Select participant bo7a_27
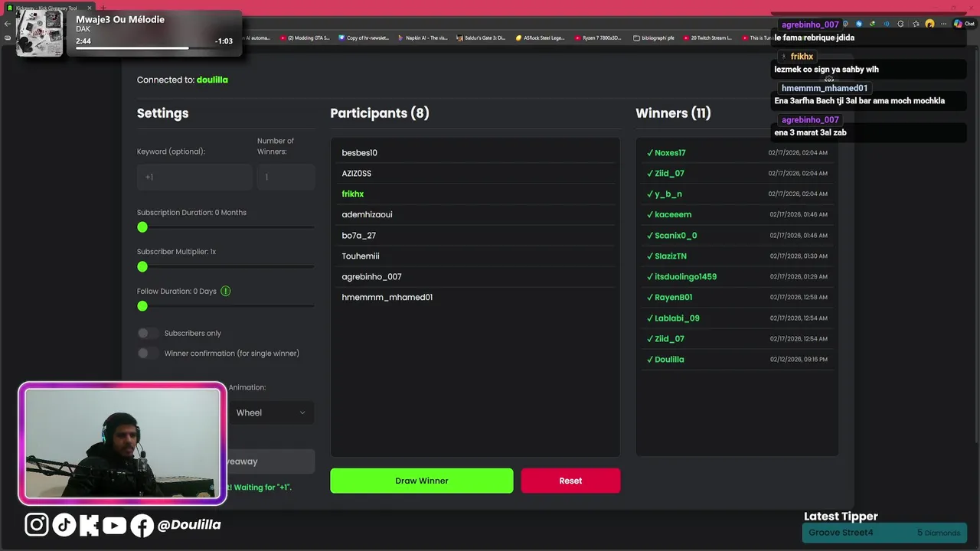This screenshot has width=980, height=551. click(x=475, y=235)
